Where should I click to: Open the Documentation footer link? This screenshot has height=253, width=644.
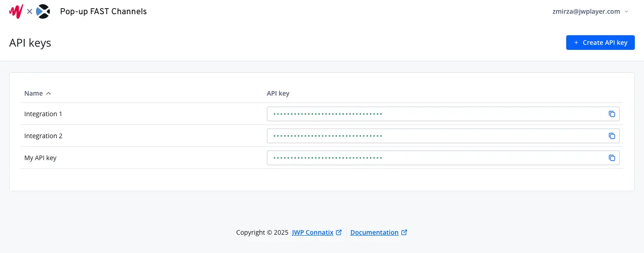(x=374, y=232)
